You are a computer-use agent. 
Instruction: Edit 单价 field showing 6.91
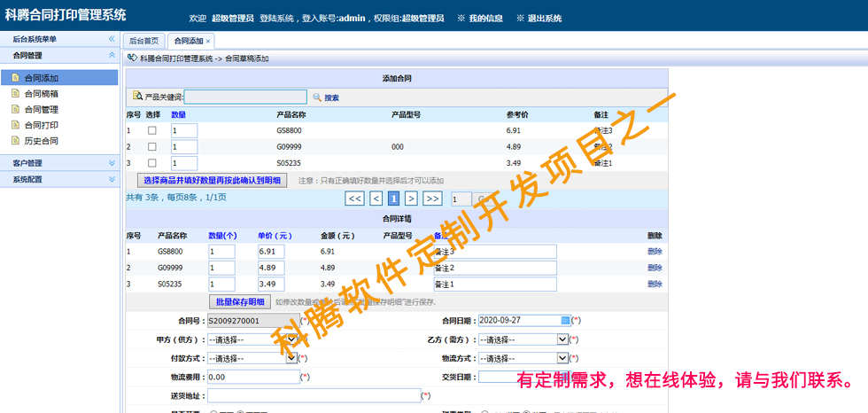(x=271, y=252)
